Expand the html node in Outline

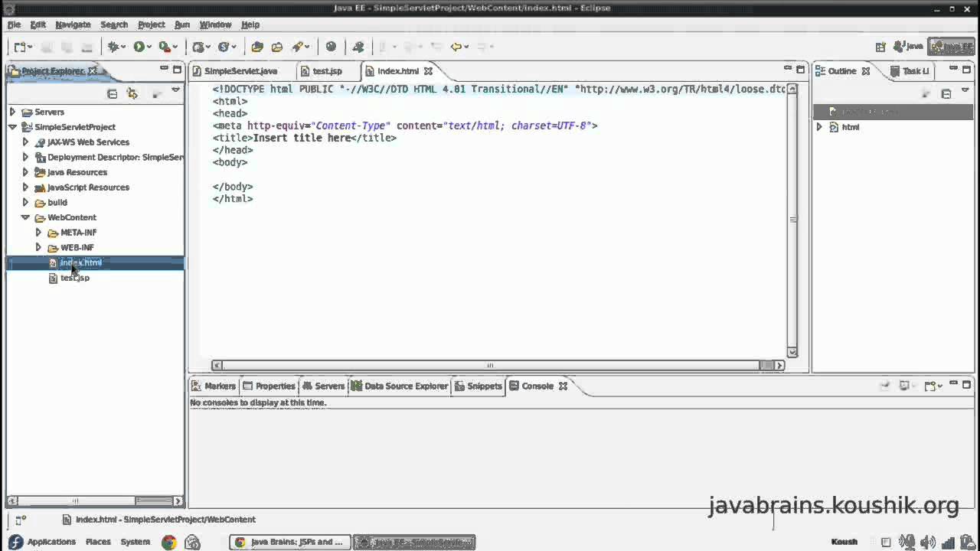click(819, 127)
